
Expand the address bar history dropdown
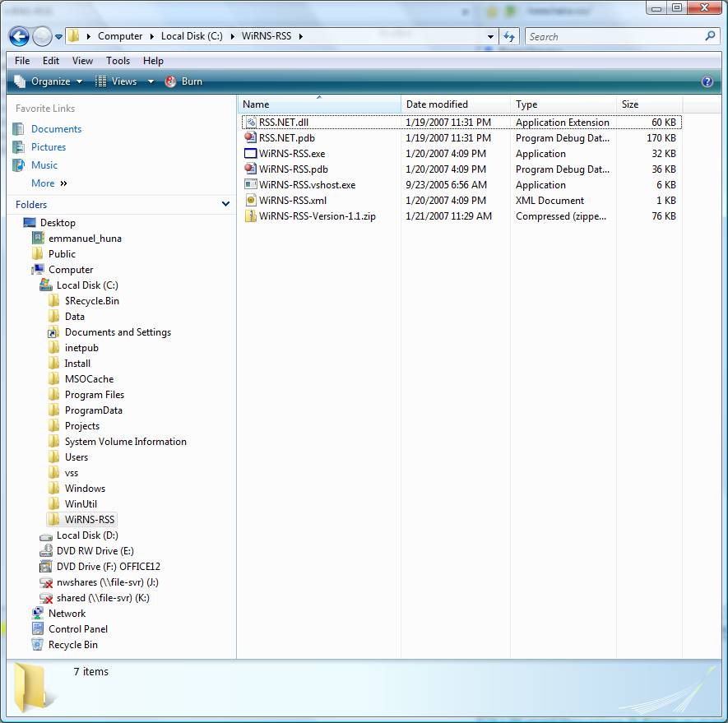coord(490,37)
